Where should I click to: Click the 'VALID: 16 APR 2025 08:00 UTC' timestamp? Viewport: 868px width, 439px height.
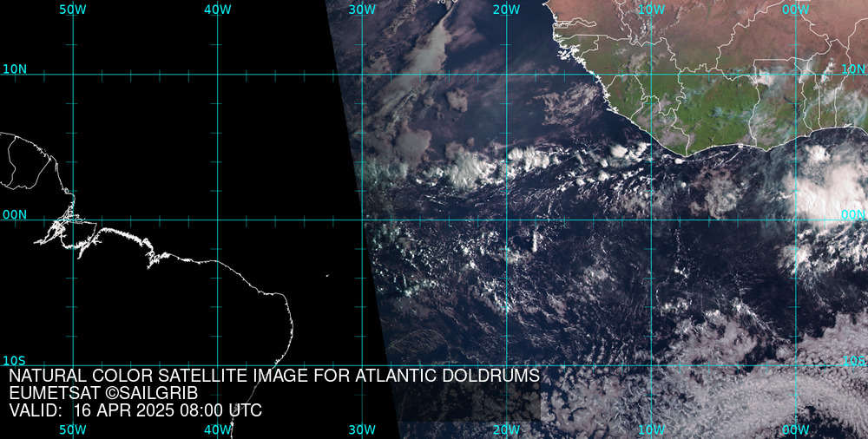(x=135, y=411)
